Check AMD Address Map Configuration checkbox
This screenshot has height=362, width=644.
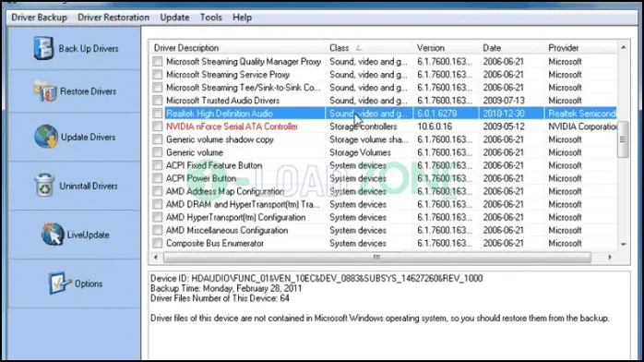[x=157, y=191]
